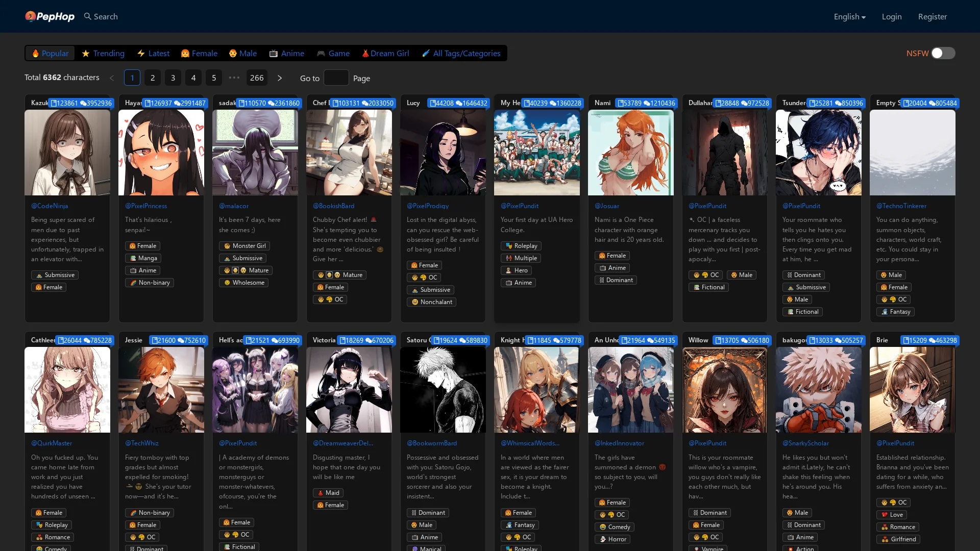Click the @CodeNinja author link
Screen dimensions: 980x551
[50, 206]
